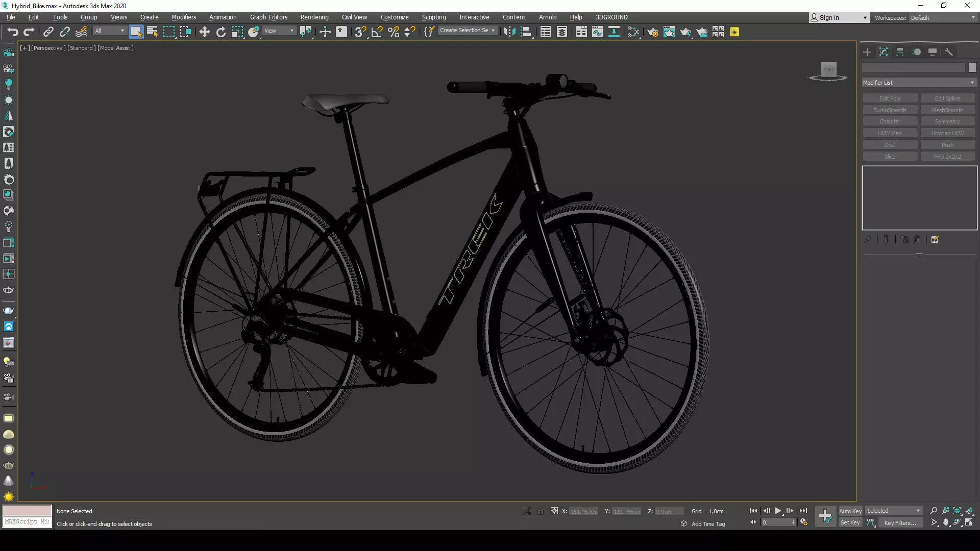The width and height of the screenshot is (980, 551).
Task: Switch to the Hierarchy panel tab
Action: [x=900, y=52]
